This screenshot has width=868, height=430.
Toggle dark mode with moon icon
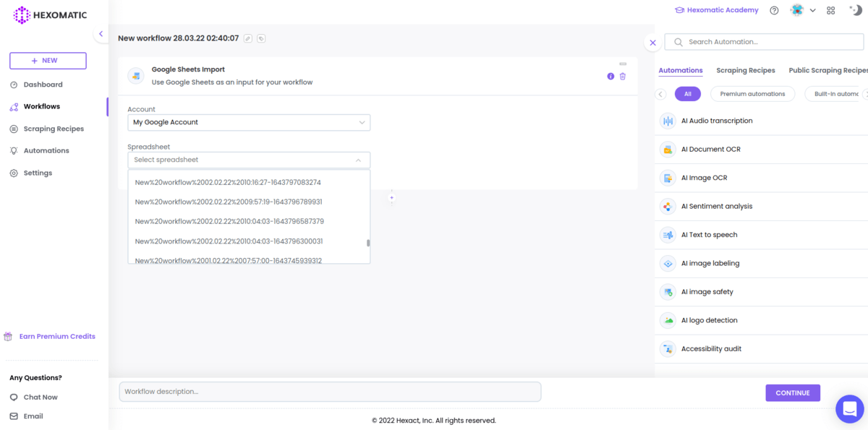tap(855, 10)
